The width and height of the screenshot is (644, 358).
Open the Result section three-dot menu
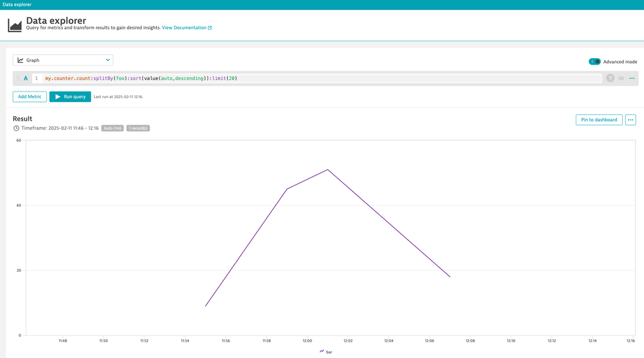(630, 120)
